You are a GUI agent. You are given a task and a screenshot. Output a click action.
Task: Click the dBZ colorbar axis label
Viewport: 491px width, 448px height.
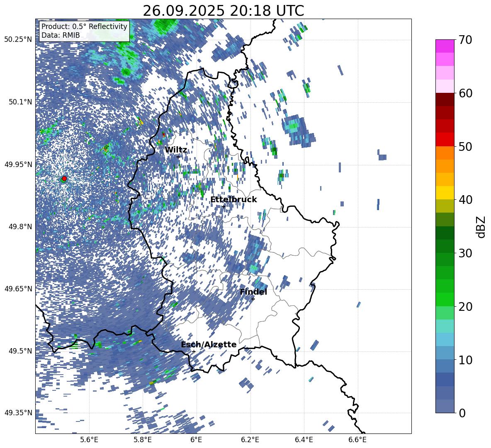click(x=481, y=227)
